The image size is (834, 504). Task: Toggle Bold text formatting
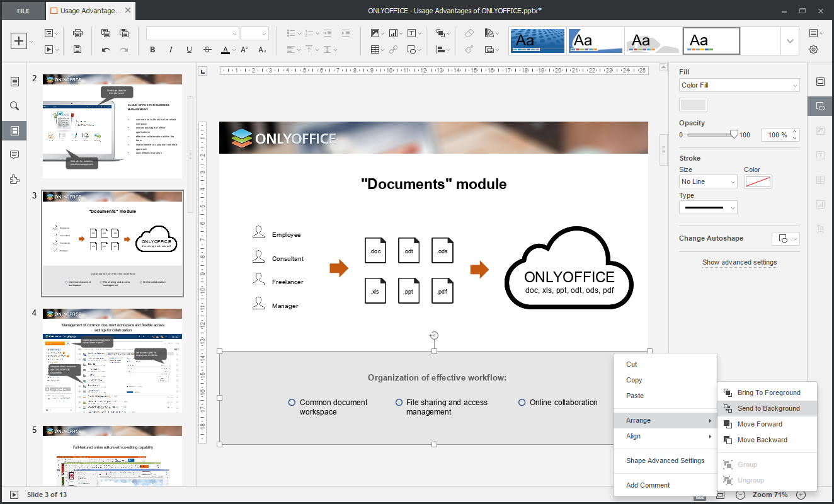[x=152, y=50]
